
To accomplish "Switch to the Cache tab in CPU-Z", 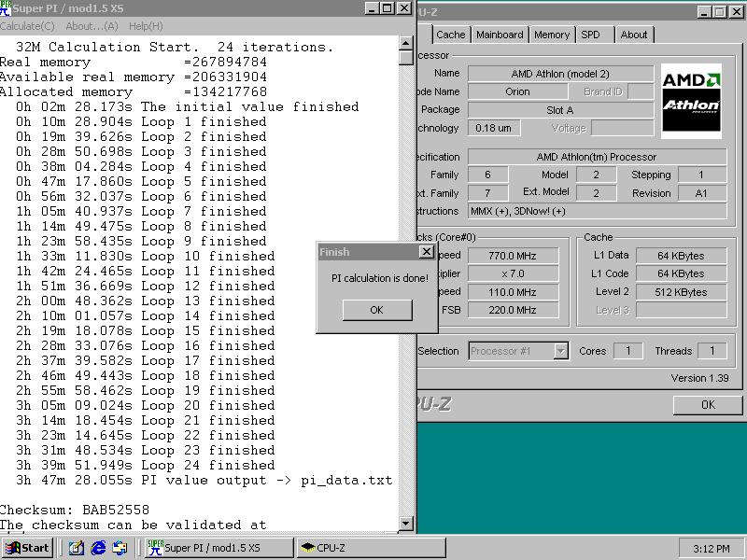I will pyautogui.click(x=450, y=35).
